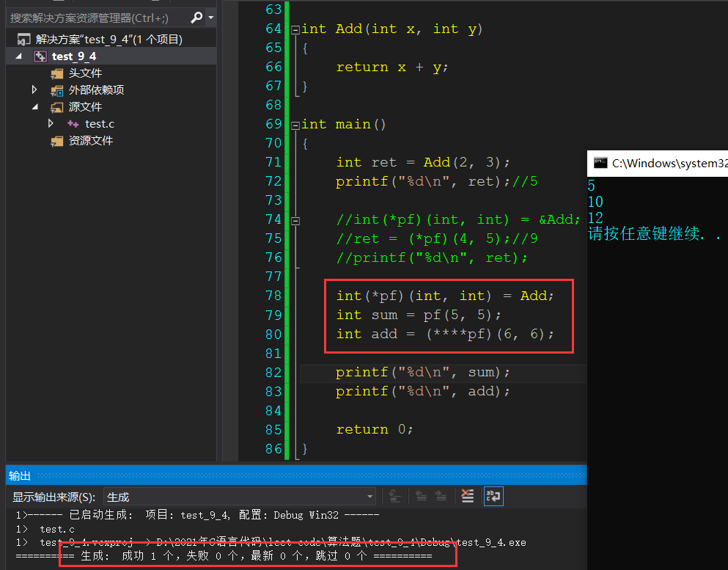This screenshot has width=728, height=570.
Task: Collapse the Add function code fold
Action: pyautogui.click(x=295, y=30)
